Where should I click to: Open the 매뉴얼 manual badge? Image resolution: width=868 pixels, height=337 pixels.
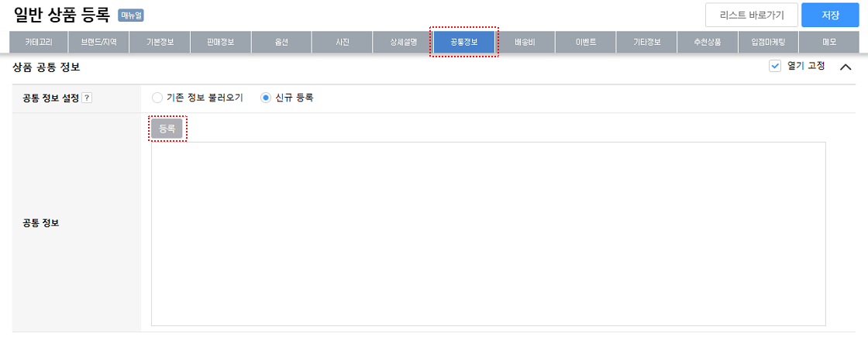click(x=131, y=15)
